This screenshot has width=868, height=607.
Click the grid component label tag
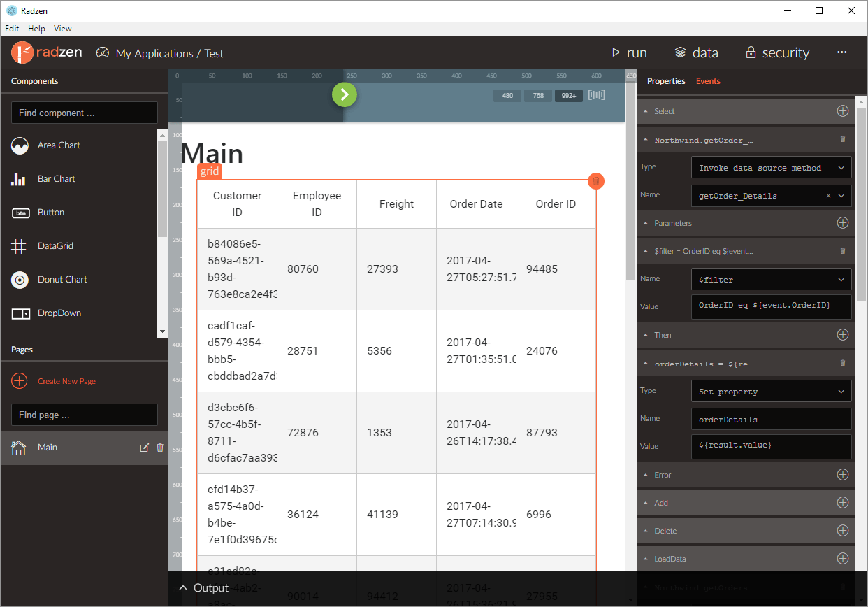210,171
